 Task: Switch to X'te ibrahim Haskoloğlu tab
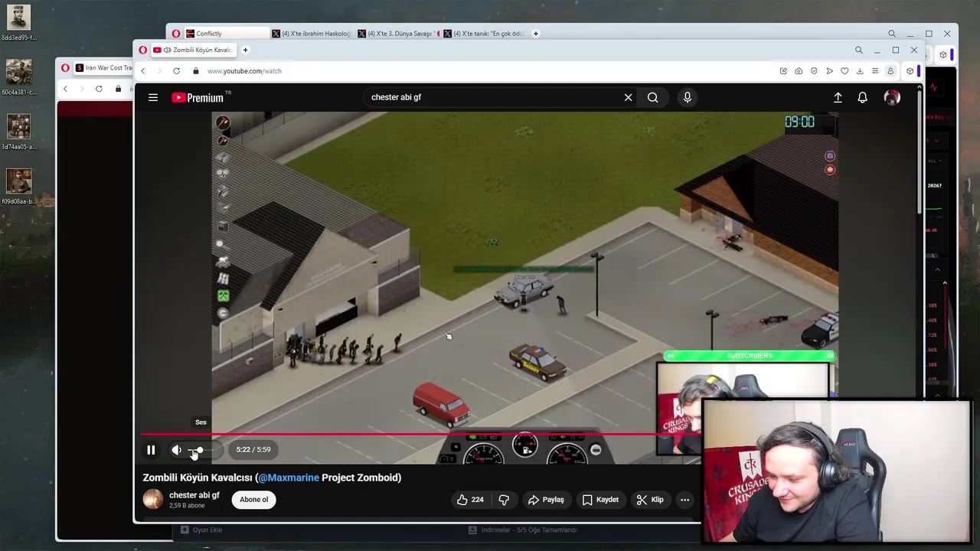312,34
